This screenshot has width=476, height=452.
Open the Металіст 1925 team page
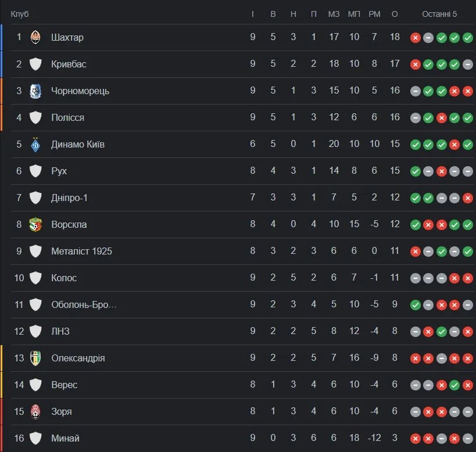click(81, 251)
